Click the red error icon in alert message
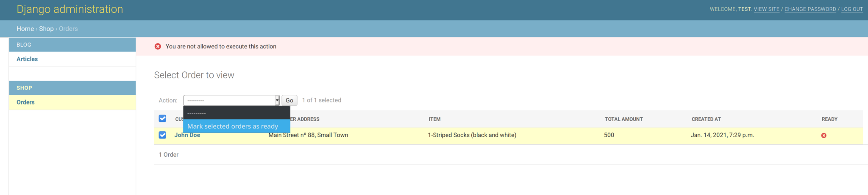Screen dimensions: 868x195 coord(158,46)
